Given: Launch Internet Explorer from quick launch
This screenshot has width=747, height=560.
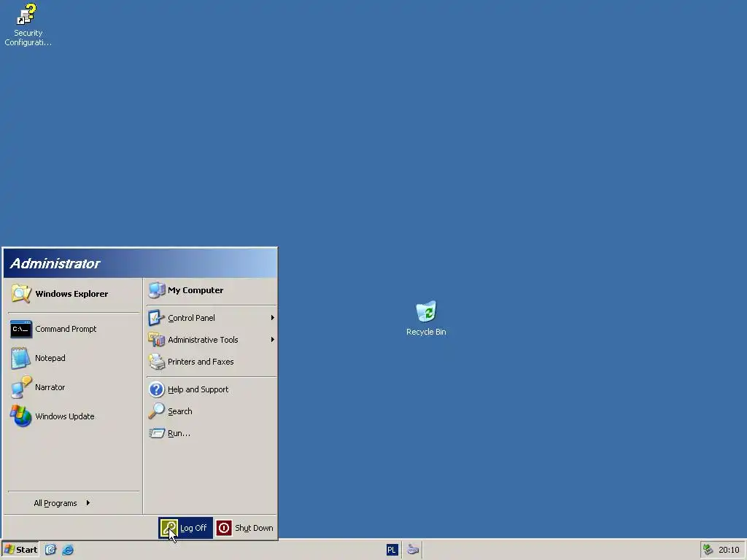Looking at the screenshot, I should point(68,550).
